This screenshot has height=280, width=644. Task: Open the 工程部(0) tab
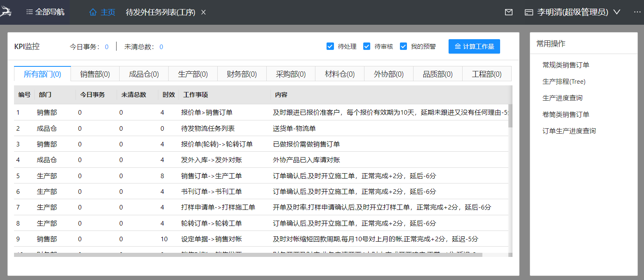point(487,74)
